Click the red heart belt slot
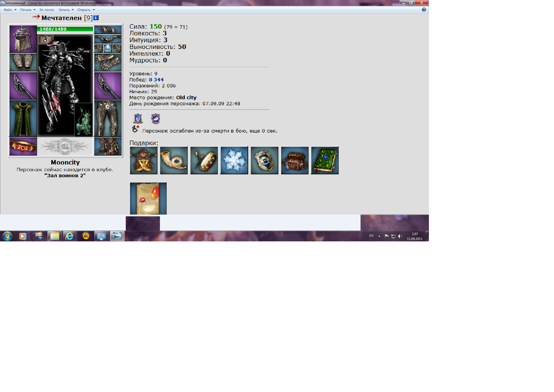The image size is (554, 392). pyautogui.click(x=23, y=146)
